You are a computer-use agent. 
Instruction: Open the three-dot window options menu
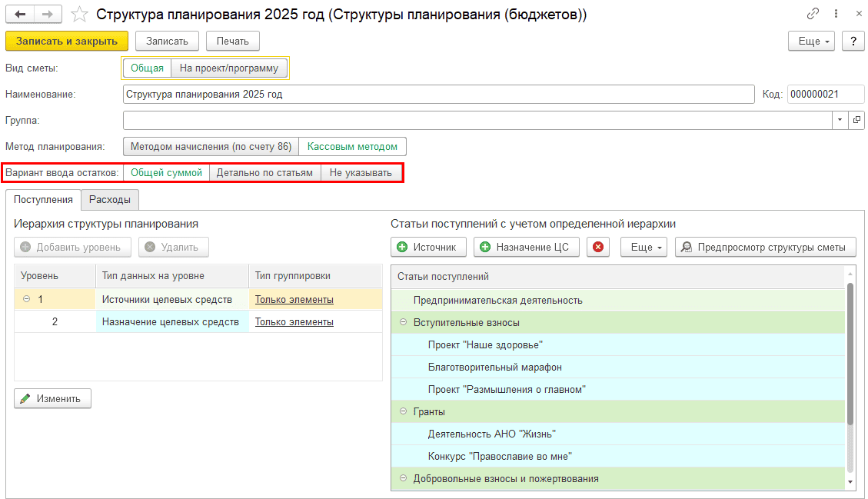(x=836, y=15)
